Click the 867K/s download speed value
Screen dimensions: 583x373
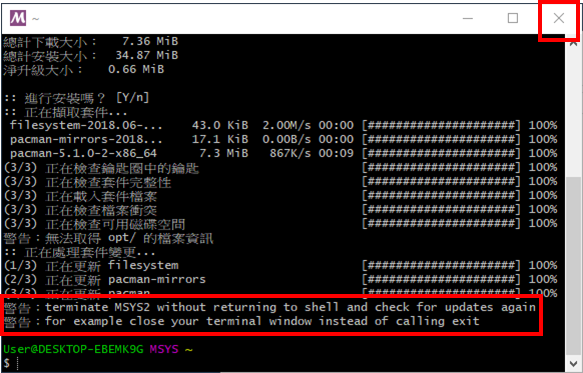(x=290, y=153)
